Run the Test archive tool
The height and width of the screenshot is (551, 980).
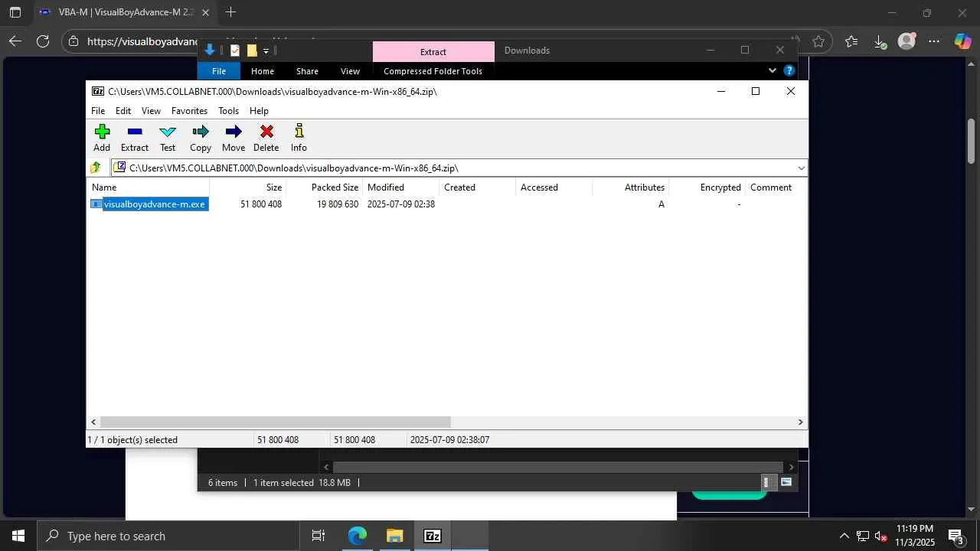click(168, 138)
